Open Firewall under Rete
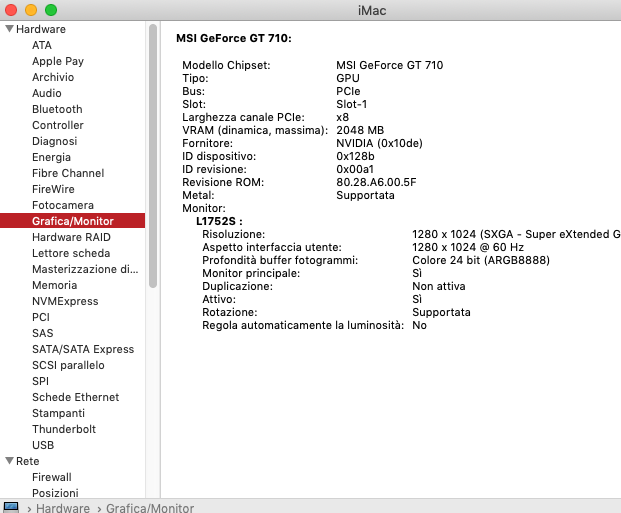The height and width of the screenshot is (513, 621). (52, 477)
